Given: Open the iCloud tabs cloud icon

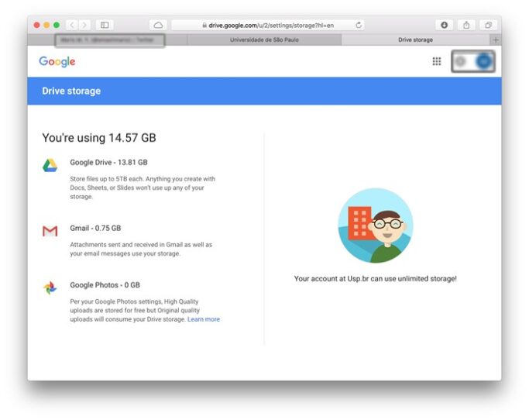Looking at the screenshot, I should (x=158, y=25).
